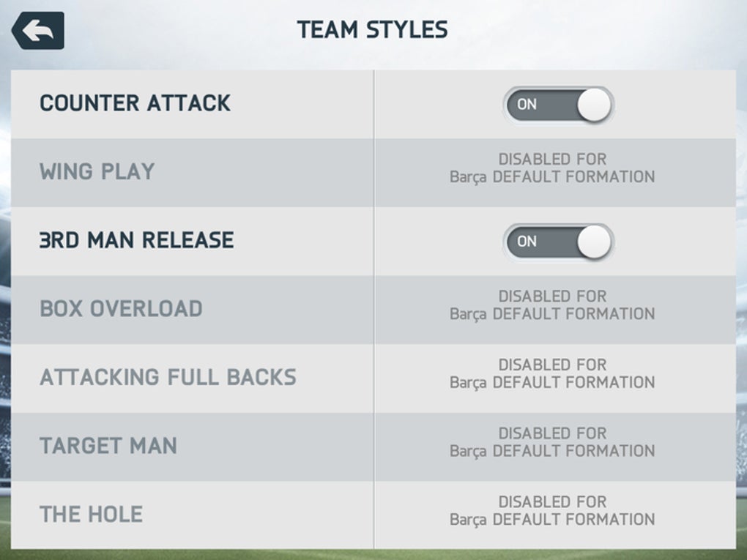This screenshot has height=560, width=747.
Task: Click the ON text in 3rd Man Release switch
Action: pos(527,242)
